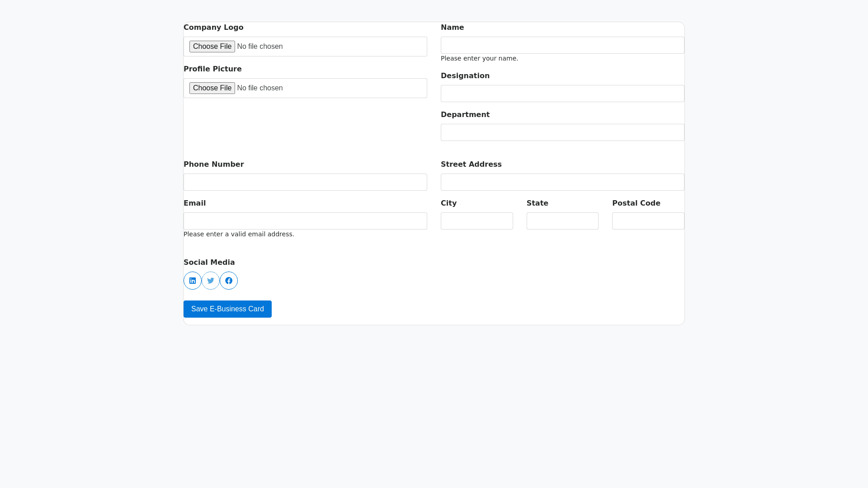The image size is (868, 488).
Task: Select the Department input field
Action: [x=562, y=132]
